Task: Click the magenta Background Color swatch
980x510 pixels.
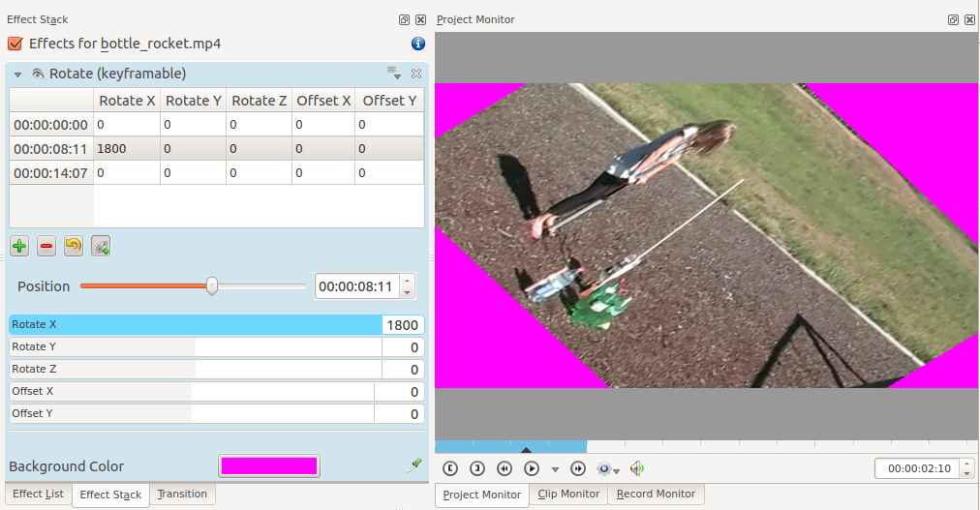Action: tap(269, 465)
